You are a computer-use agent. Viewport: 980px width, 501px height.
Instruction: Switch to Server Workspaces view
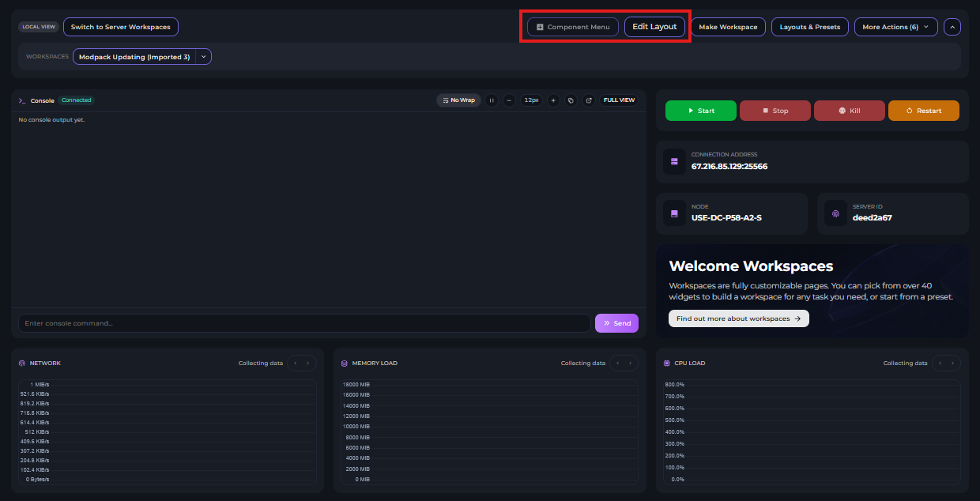coord(121,27)
